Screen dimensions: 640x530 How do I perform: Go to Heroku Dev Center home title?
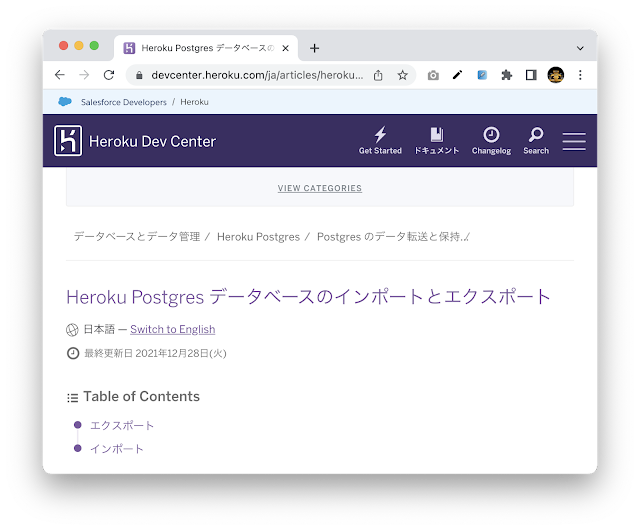click(152, 141)
